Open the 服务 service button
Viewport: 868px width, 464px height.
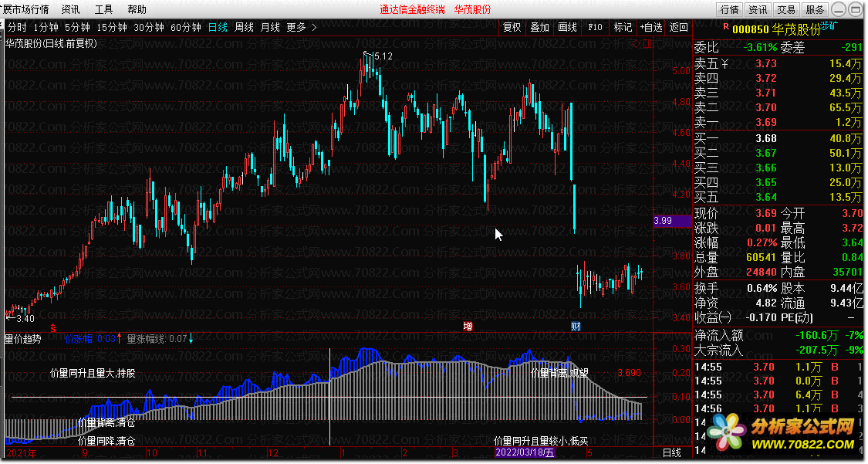[815, 9]
